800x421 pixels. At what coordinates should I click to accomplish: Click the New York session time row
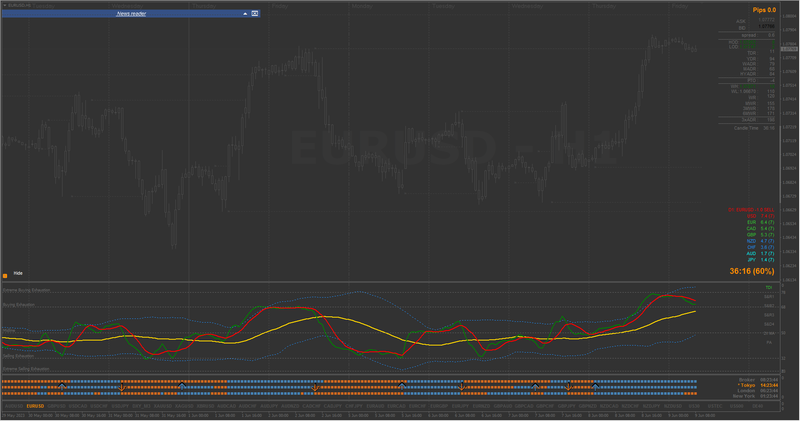pos(756,396)
